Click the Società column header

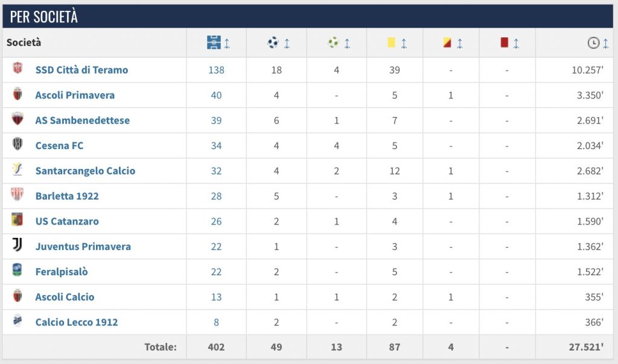24,43
